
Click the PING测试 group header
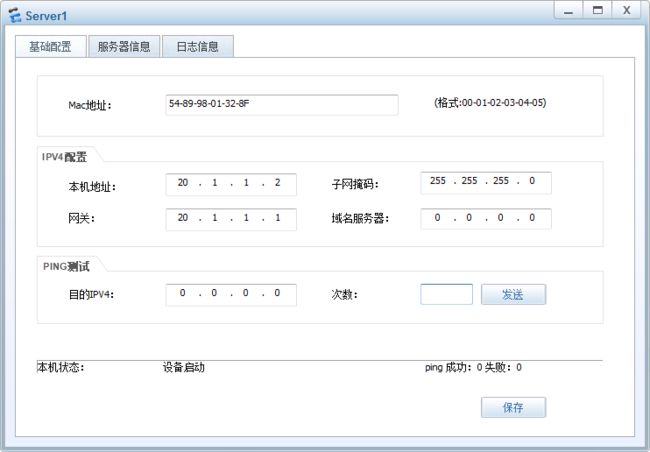(x=66, y=267)
